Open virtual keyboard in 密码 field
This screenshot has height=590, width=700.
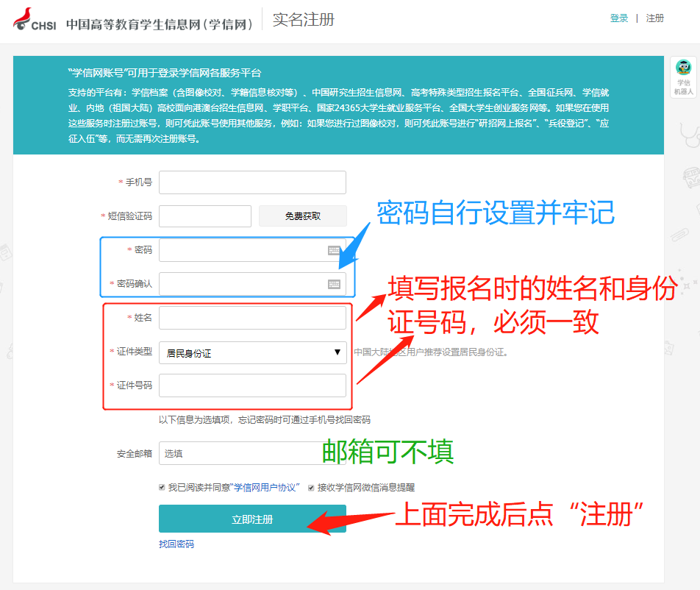coord(334,251)
